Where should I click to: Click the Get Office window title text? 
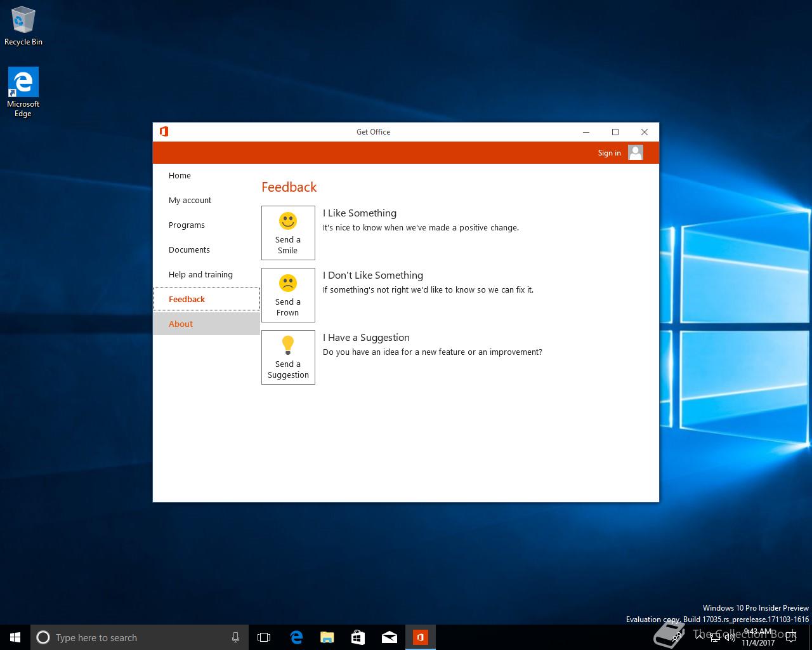tap(373, 132)
